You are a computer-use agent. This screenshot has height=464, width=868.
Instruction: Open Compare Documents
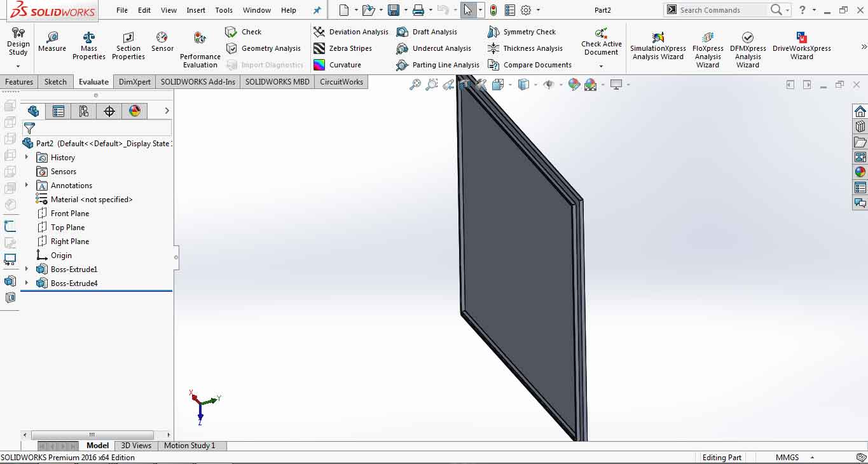tap(530, 65)
